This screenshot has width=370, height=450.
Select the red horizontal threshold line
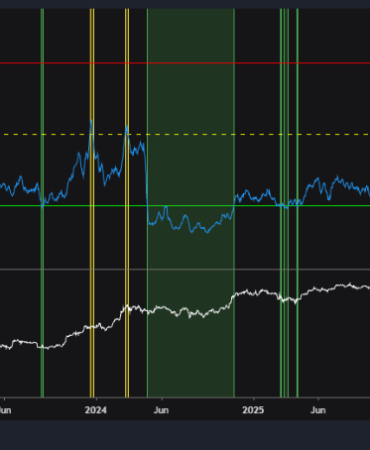pyautogui.click(x=185, y=63)
